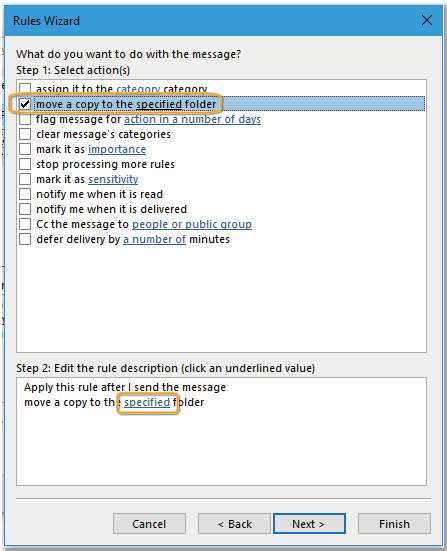Check Cc the message to people checkbox
447x551 pixels.
[25, 224]
